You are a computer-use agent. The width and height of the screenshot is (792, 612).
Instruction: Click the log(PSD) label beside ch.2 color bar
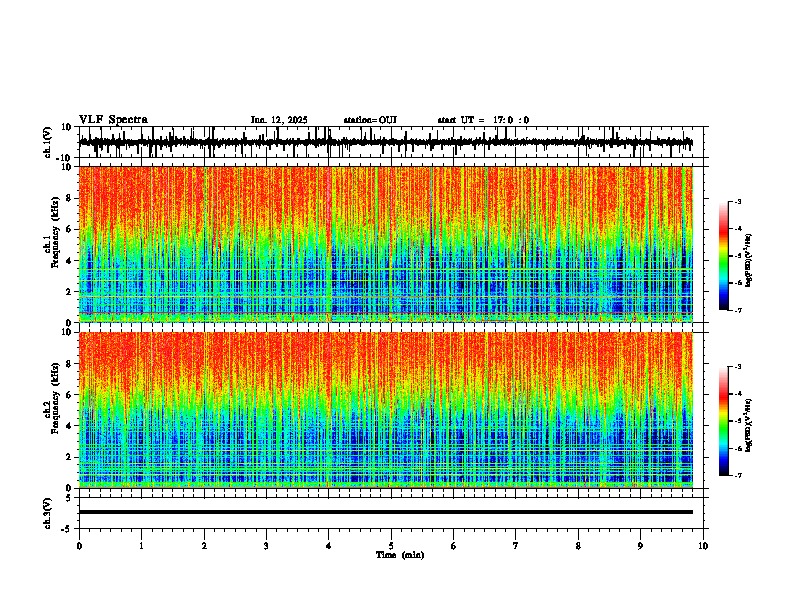click(748, 425)
